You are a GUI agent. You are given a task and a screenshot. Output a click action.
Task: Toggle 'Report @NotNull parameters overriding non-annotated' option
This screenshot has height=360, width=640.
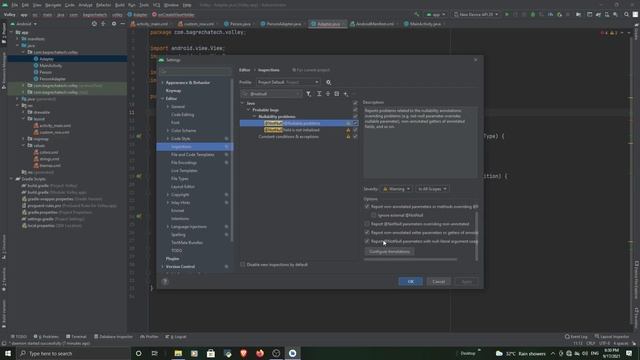coord(367,224)
